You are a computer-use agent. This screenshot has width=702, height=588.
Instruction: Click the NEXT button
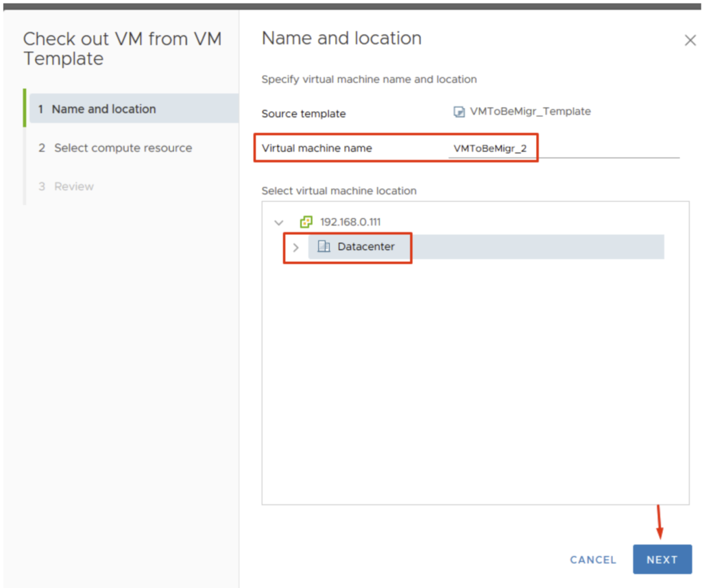pyautogui.click(x=662, y=559)
